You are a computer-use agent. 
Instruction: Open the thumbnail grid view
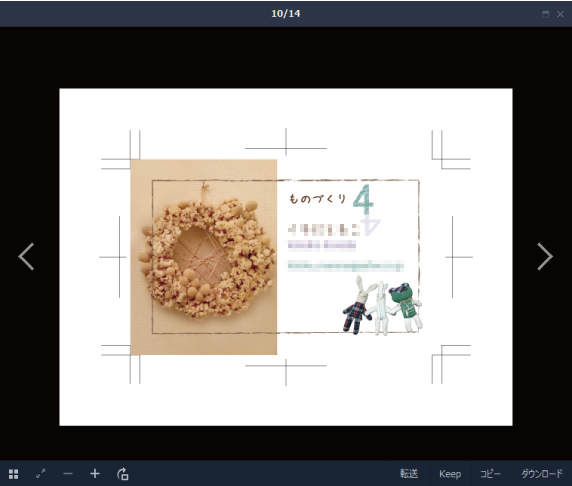(13, 474)
